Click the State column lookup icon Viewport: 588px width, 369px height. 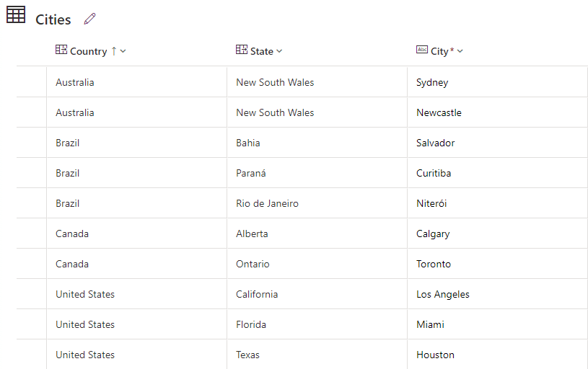[242, 50]
